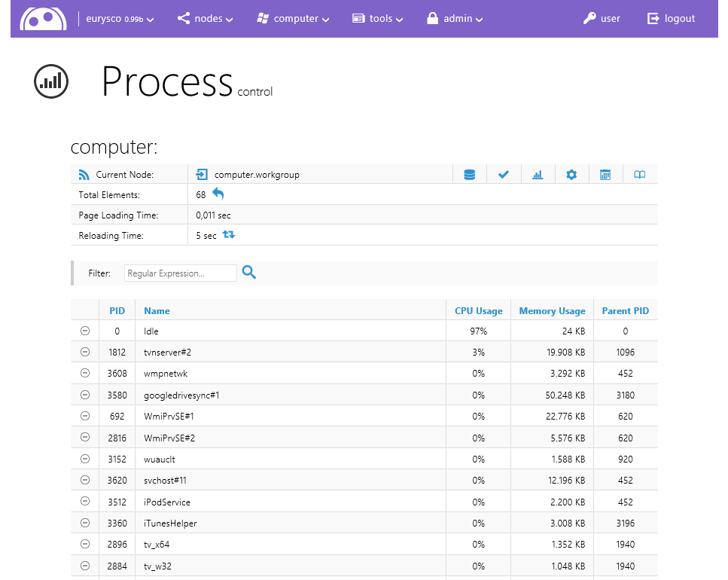
Task: Click the back arrow beside Total Elements
Action: pos(218,194)
